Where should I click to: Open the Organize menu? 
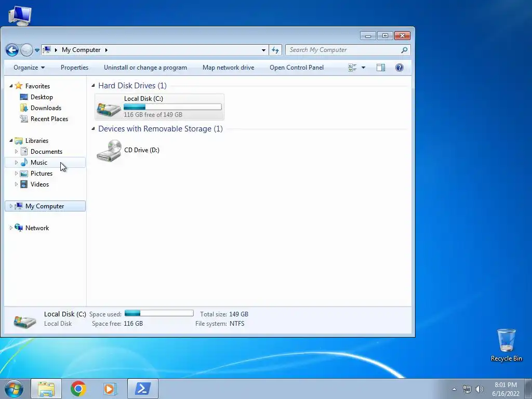(29, 68)
